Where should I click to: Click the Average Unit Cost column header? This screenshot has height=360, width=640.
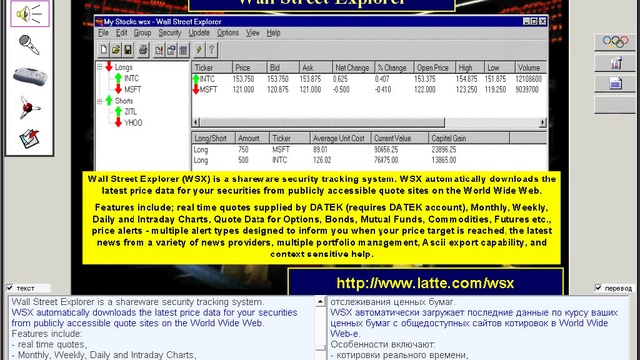tap(340, 138)
